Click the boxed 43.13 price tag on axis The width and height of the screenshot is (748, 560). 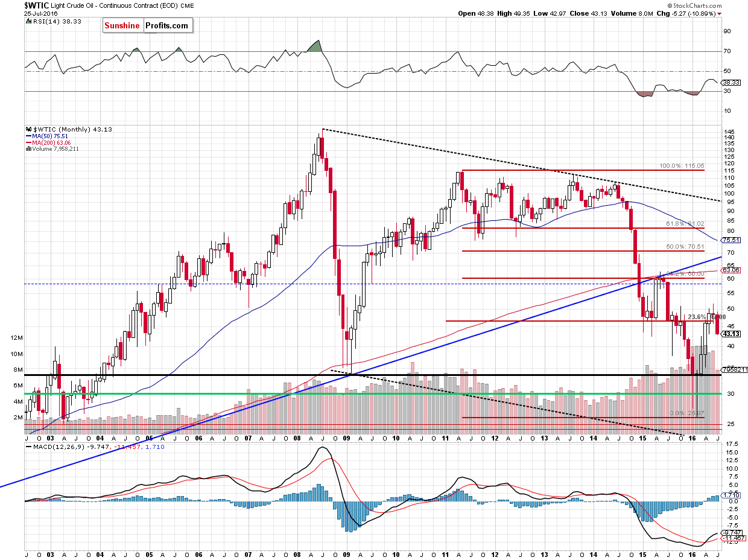point(732,334)
